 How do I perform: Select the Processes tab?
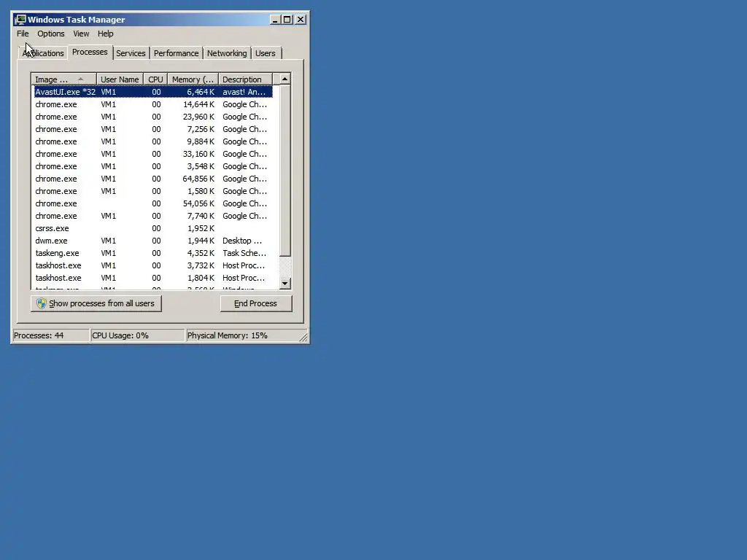[x=90, y=52]
